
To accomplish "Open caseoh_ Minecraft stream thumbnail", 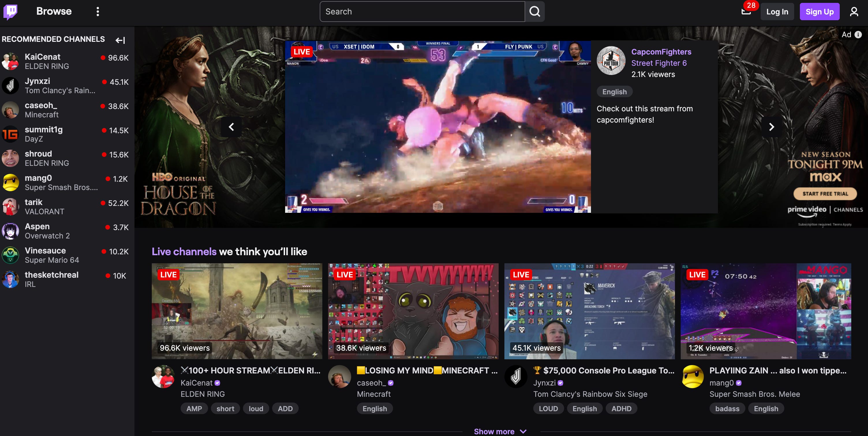I will (413, 311).
